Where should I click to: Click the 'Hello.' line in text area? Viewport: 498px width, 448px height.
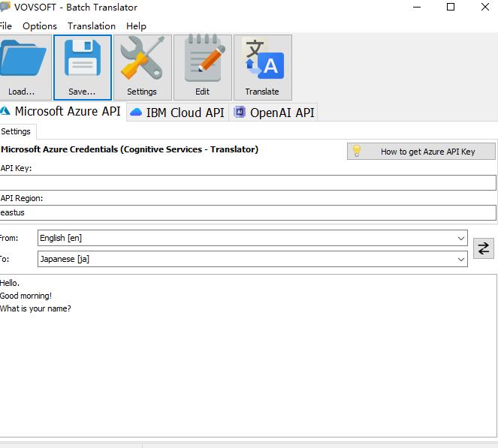[10, 283]
